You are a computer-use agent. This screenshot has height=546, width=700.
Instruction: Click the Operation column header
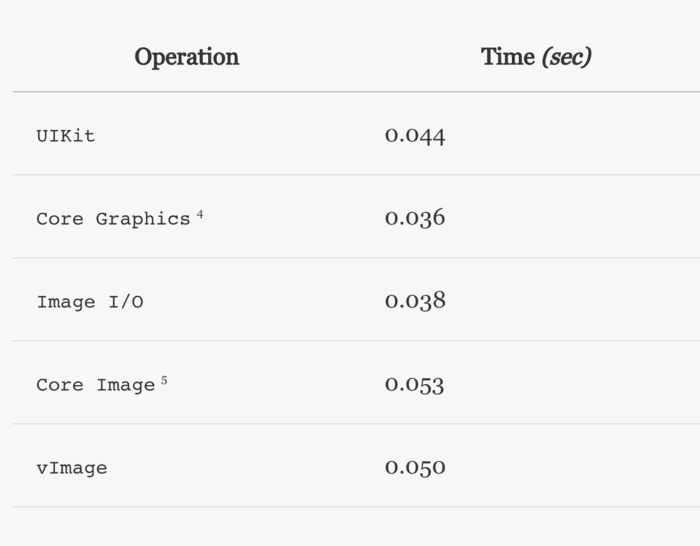187,57
